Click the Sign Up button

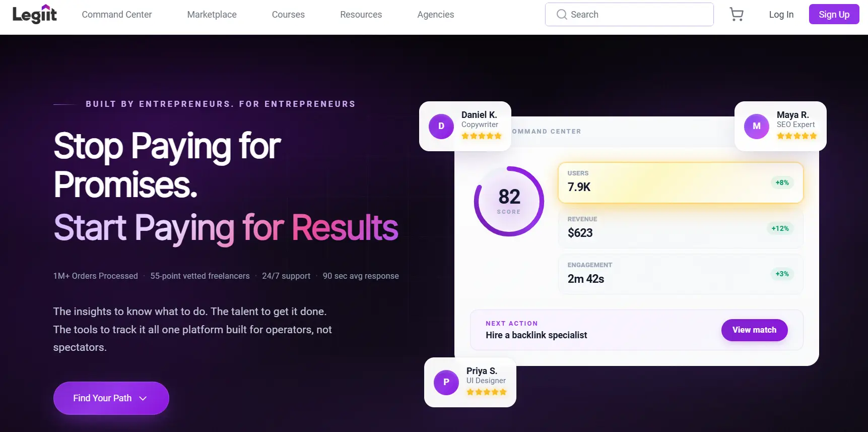[834, 15]
